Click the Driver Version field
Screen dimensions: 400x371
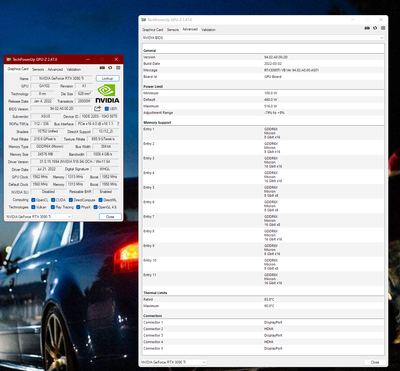pos(75,162)
